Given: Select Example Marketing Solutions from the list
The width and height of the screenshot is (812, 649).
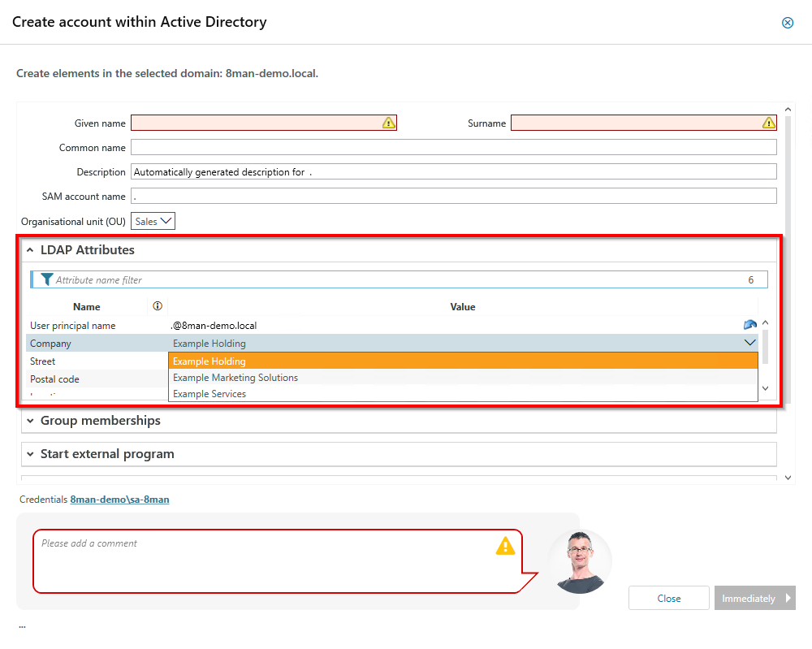Looking at the screenshot, I should (x=235, y=377).
